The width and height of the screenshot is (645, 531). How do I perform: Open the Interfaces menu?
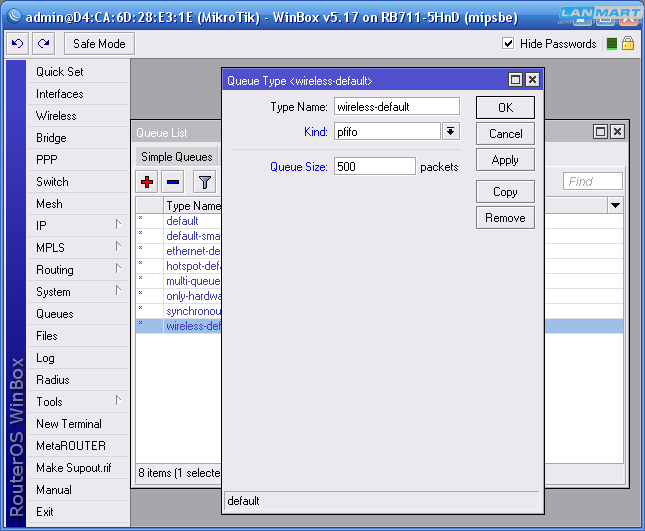pyautogui.click(x=78, y=94)
